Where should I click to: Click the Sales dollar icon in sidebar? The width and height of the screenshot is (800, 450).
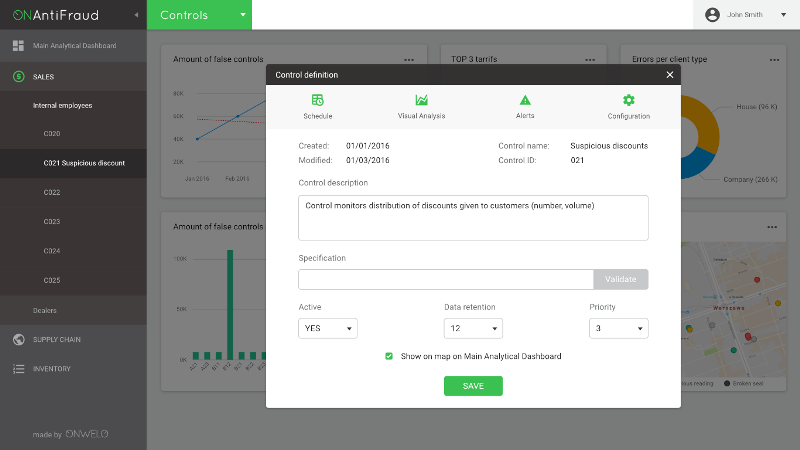point(18,76)
